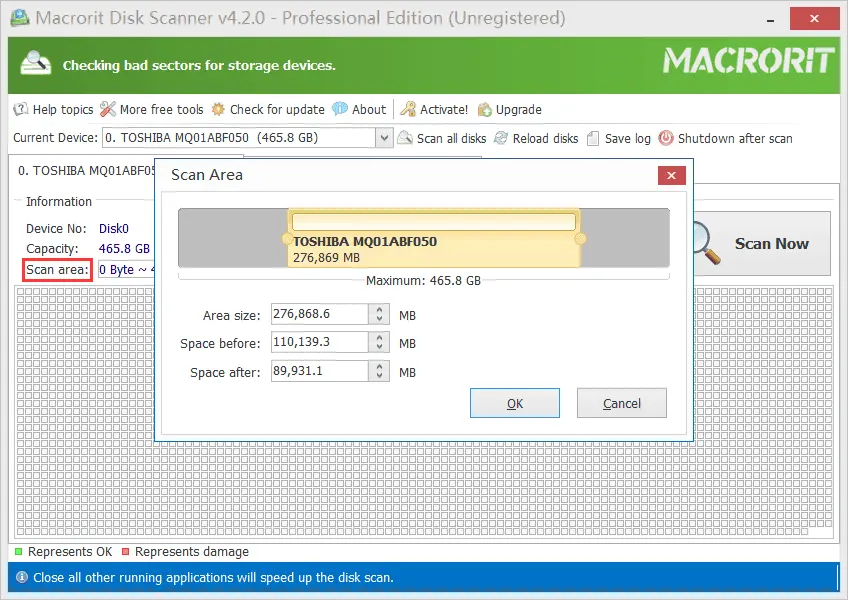Click the Scan area: label
Image resolution: width=848 pixels, height=600 pixels.
[x=57, y=269]
